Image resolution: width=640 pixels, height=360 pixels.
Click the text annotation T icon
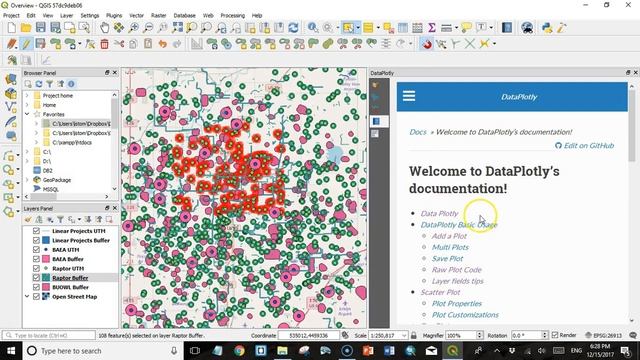click(482, 28)
